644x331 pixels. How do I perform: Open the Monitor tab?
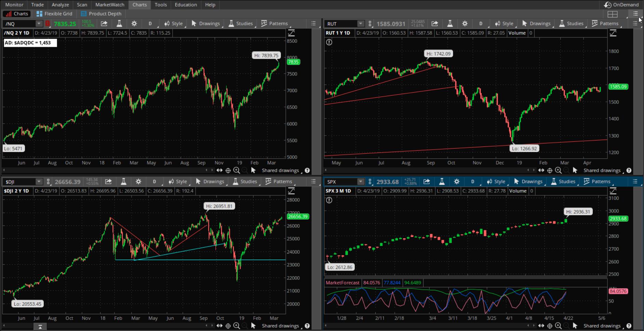click(x=14, y=5)
